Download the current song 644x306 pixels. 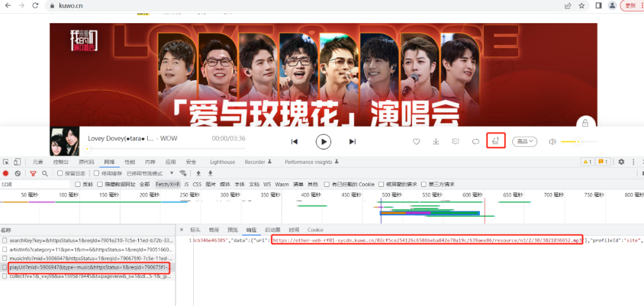436,142
